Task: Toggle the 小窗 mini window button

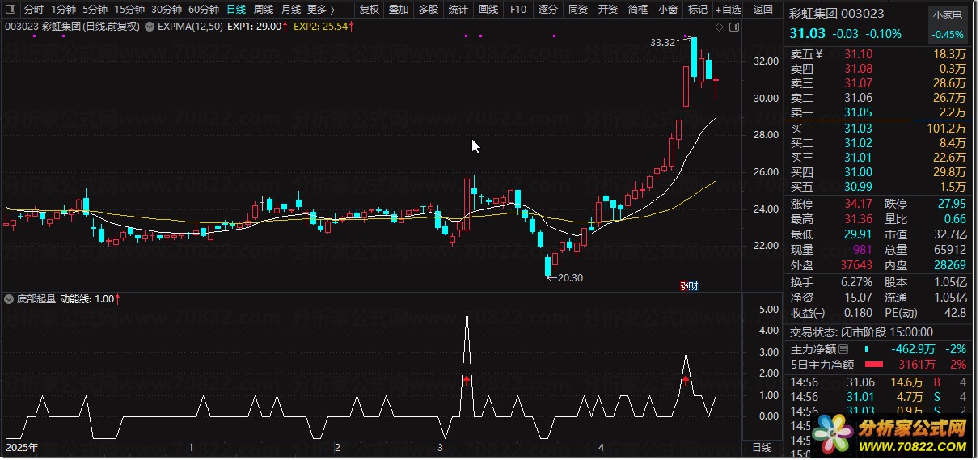Action: click(x=668, y=10)
